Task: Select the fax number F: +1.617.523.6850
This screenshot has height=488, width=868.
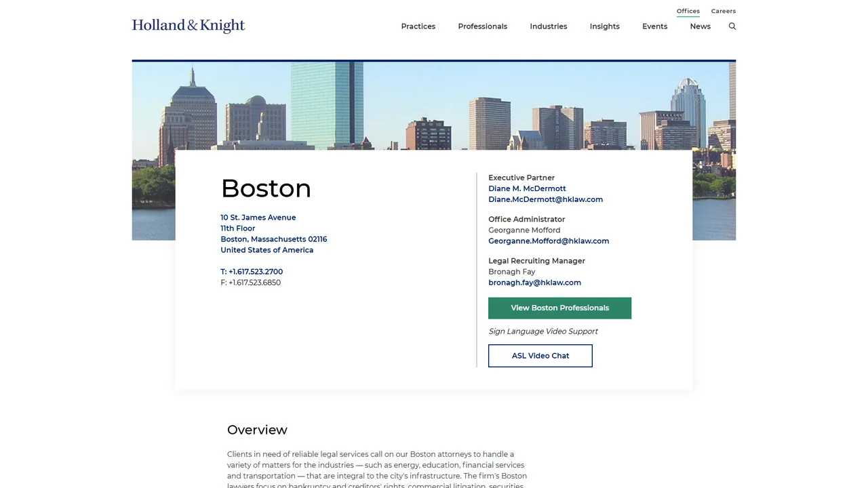Action: (x=251, y=283)
